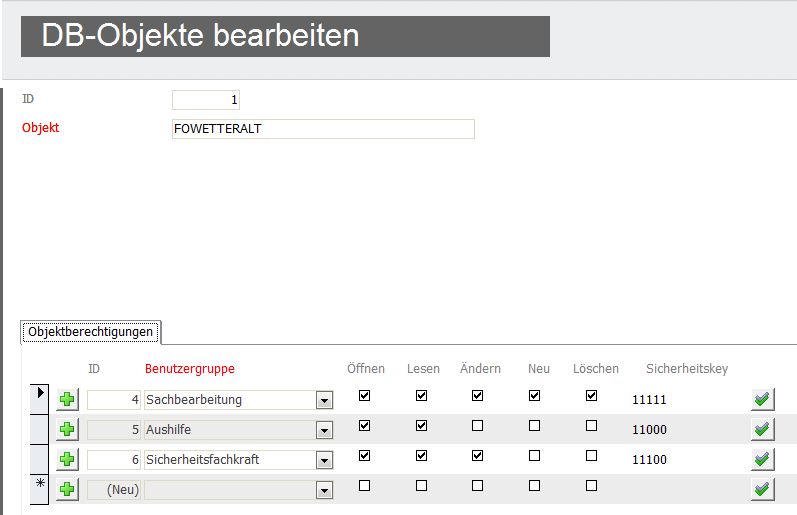Click green checkmark icon for Aushilfe row

[x=762, y=430]
